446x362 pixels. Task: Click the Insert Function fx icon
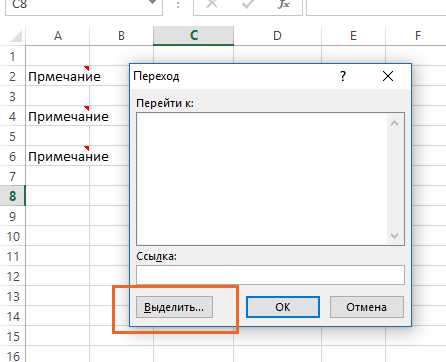point(284,4)
